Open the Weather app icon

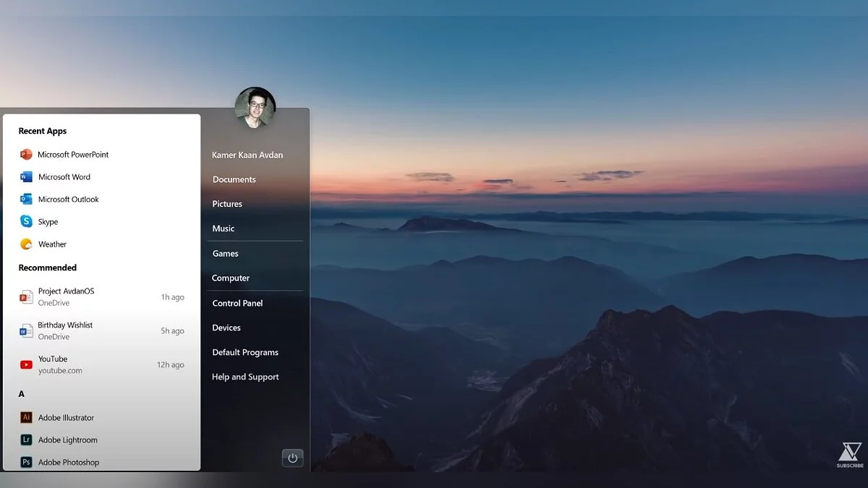point(26,244)
